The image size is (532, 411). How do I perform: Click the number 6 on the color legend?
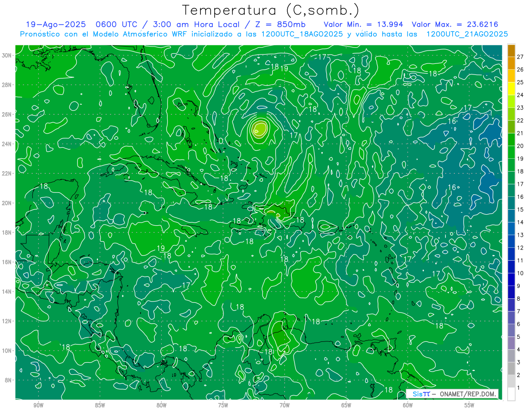click(518, 324)
